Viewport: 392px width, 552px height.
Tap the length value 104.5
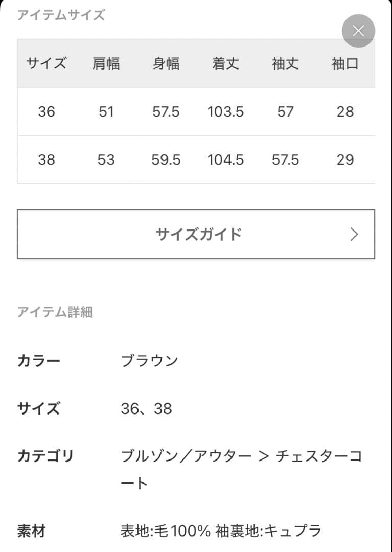tap(226, 159)
